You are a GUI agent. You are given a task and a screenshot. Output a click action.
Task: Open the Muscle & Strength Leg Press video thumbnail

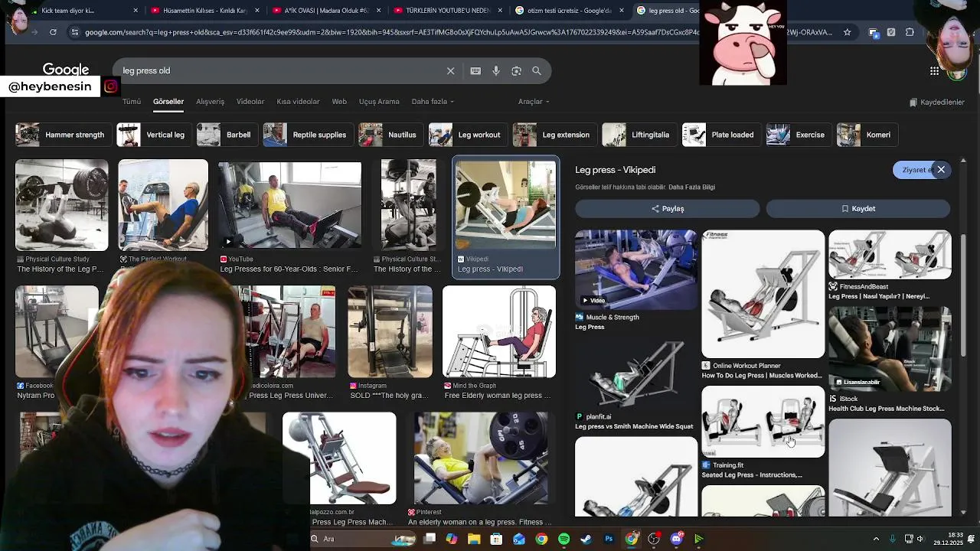click(x=636, y=269)
